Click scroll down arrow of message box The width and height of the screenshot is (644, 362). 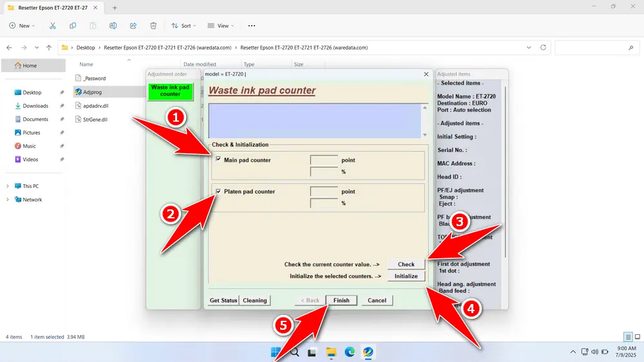424,135
